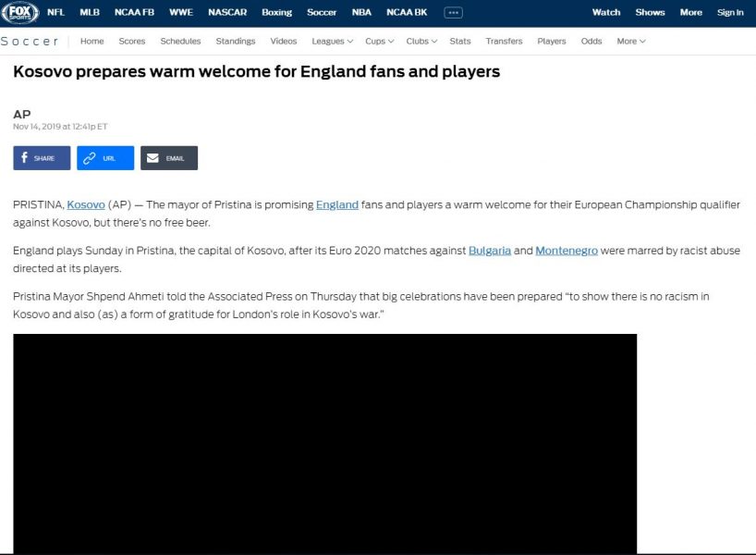Screen dimensions: 756x555
Task: Email the article using envelope button
Action: (x=169, y=158)
